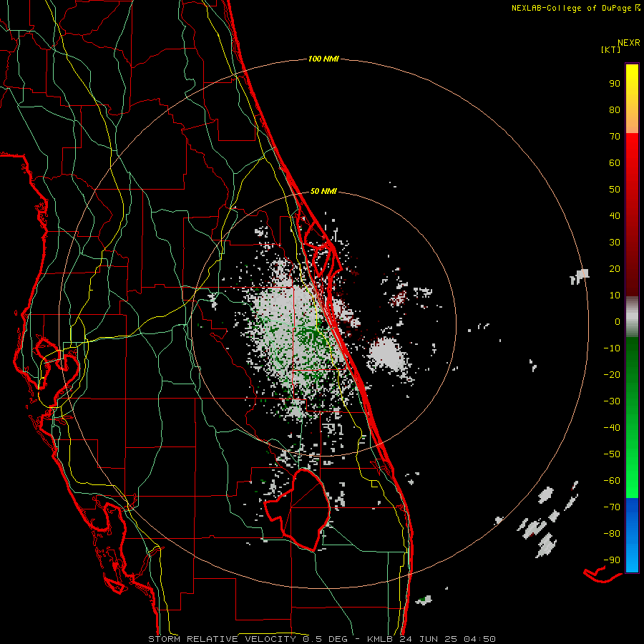Click the 50 NMI range ring label
Image resolution: width=644 pixels, height=644 pixels.
pos(323,191)
